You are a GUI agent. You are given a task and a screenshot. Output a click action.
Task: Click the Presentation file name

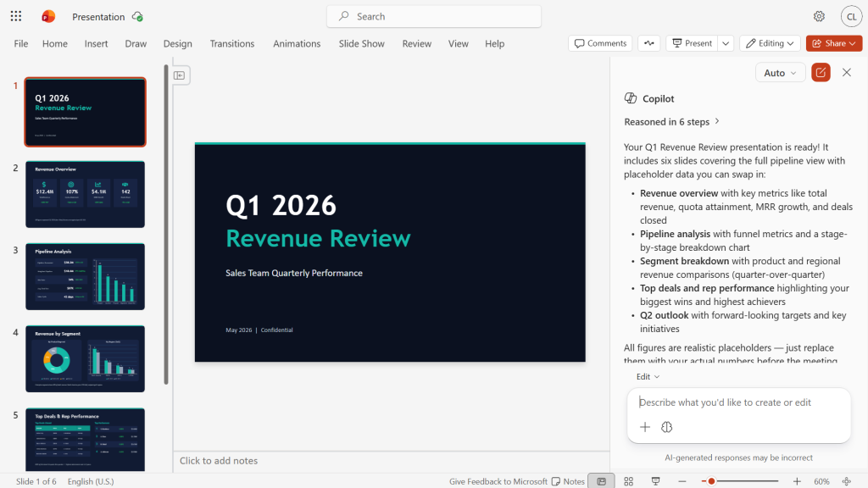(98, 17)
